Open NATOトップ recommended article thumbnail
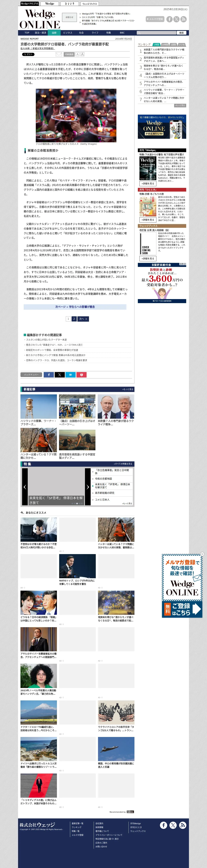This screenshot has width=207, height=868. click(x=77, y=566)
